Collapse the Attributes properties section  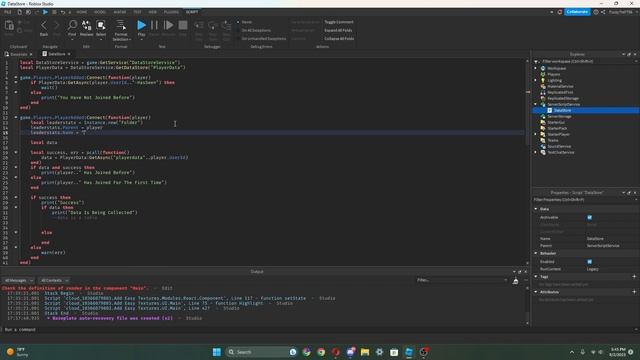(536, 292)
